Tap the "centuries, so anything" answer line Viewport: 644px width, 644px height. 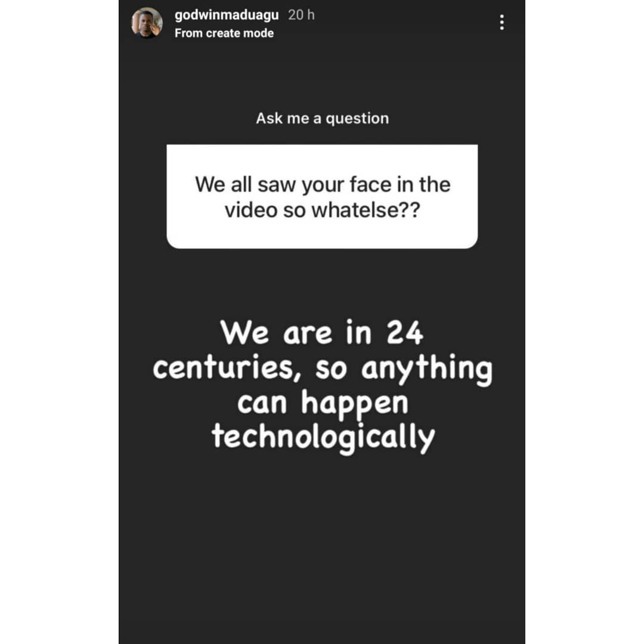click(323, 369)
